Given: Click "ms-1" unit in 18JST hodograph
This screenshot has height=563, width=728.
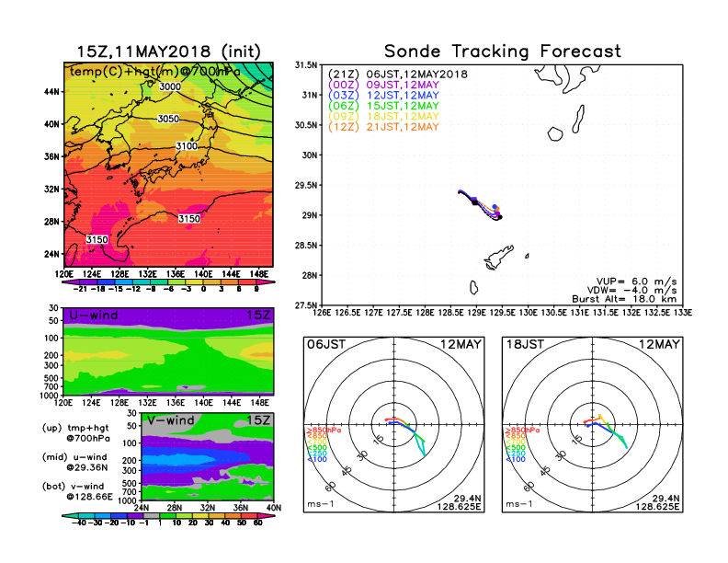Looking at the screenshot, I should coord(519,504).
